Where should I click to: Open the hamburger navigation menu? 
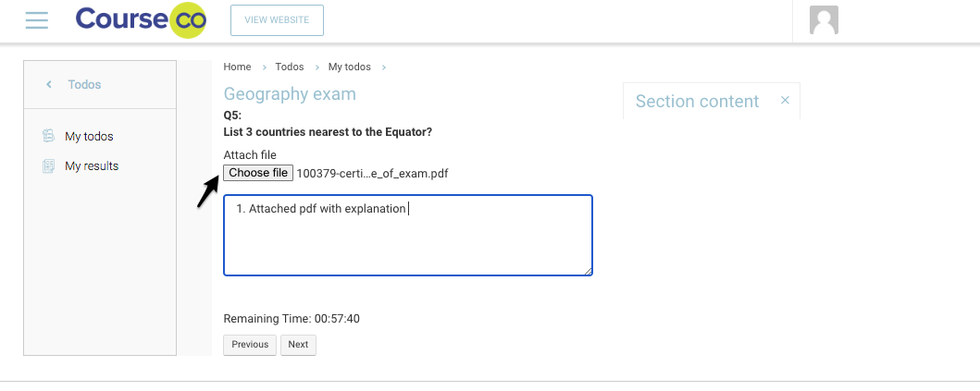coord(37,20)
